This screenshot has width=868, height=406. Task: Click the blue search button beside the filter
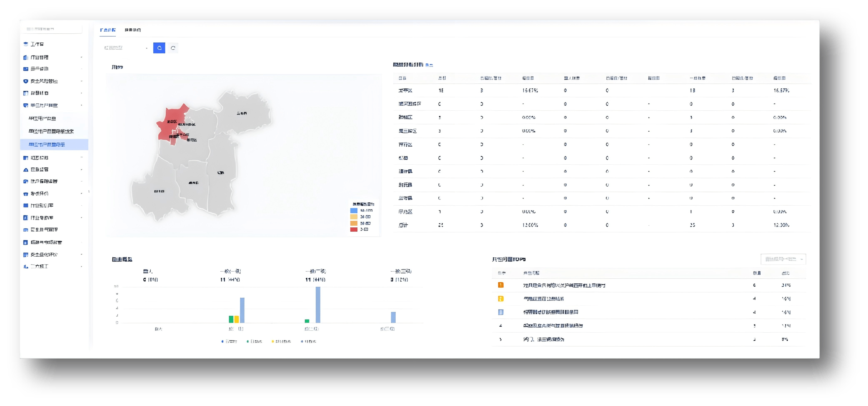(159, 48)
